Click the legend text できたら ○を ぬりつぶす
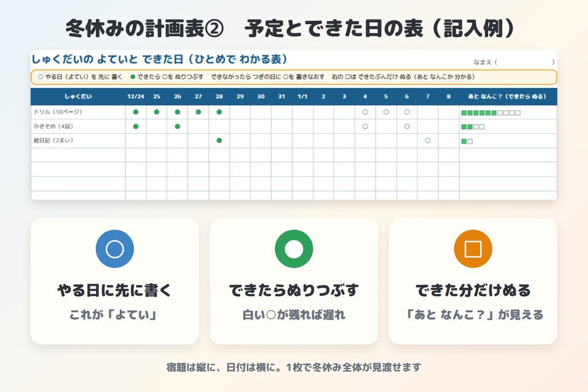The image size is (588, 392). pyautogui.click(x=170, y=77)
